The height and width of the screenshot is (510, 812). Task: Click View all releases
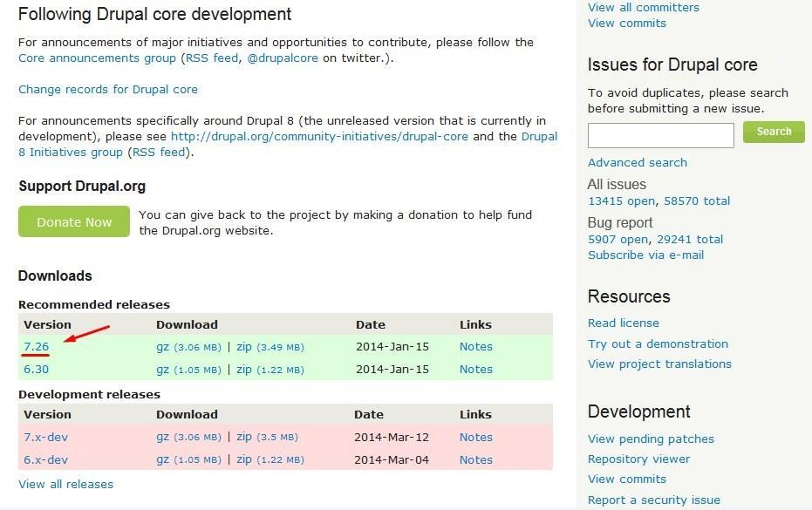point(65,485)
